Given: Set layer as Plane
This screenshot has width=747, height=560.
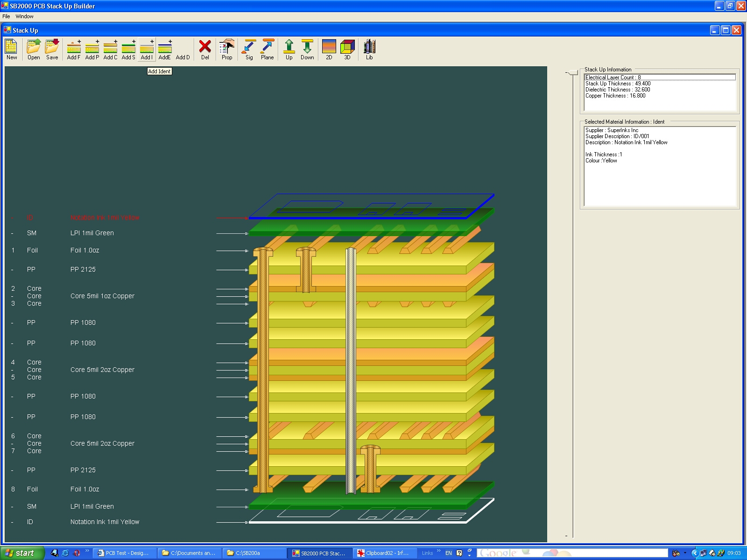Looking at the screenshot, I should 268,49.
